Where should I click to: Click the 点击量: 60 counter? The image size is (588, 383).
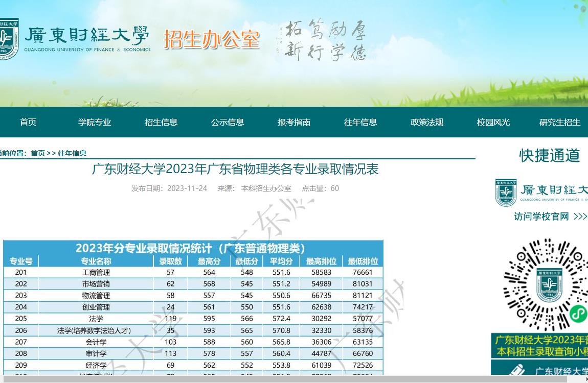coord(320,188)
